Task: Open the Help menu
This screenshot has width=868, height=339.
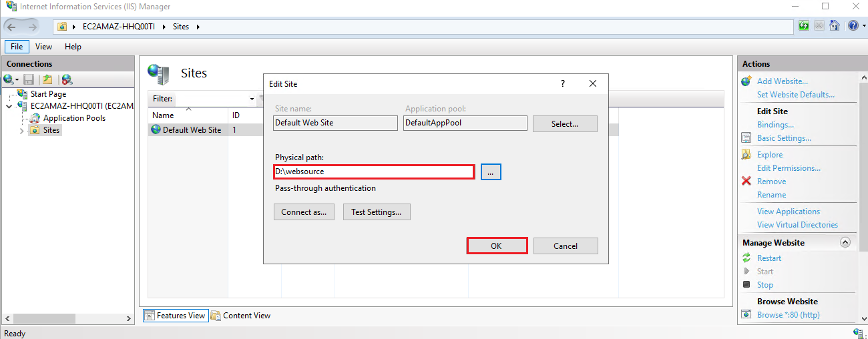Action: click(73, 47)
